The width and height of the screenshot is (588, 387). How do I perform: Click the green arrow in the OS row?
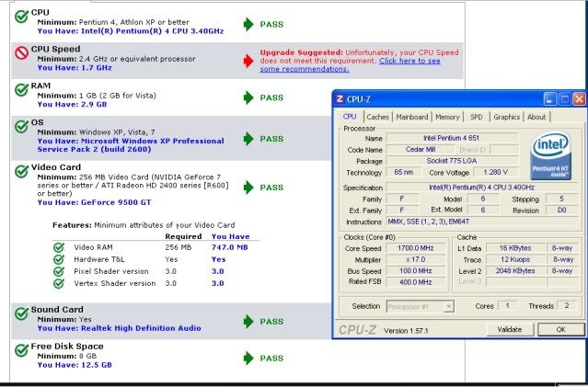(x=248, y=139)
